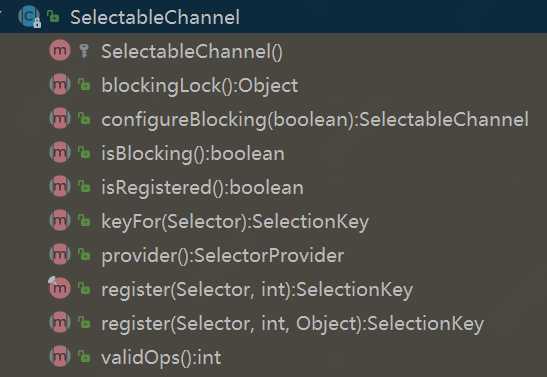Select the SelectableChannel() constructor entry
This screenshot has height=377, width=547.
coord(192,51)
